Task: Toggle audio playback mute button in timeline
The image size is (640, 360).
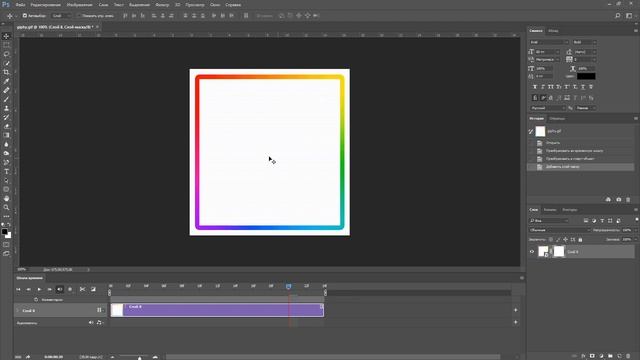Action: pos(60,289)
